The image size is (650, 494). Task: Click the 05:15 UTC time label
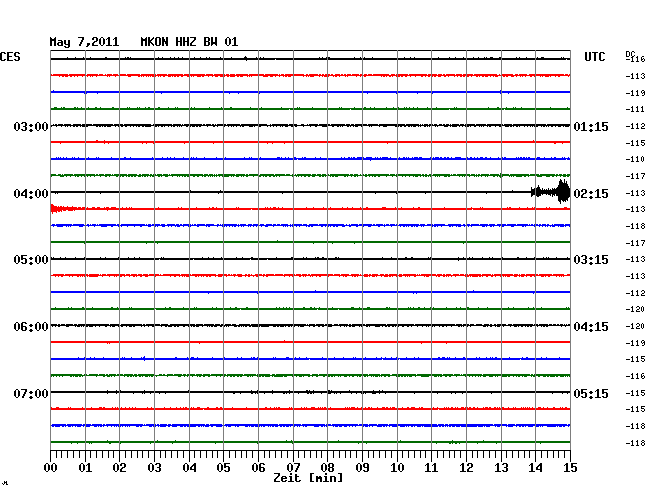coord(591,393)
